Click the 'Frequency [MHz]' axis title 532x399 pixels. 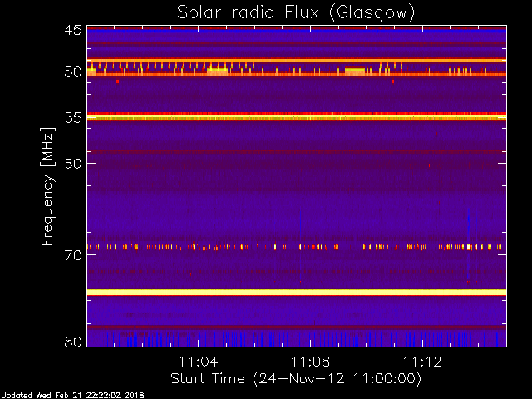pyautogui.click(x=47, y=186)
